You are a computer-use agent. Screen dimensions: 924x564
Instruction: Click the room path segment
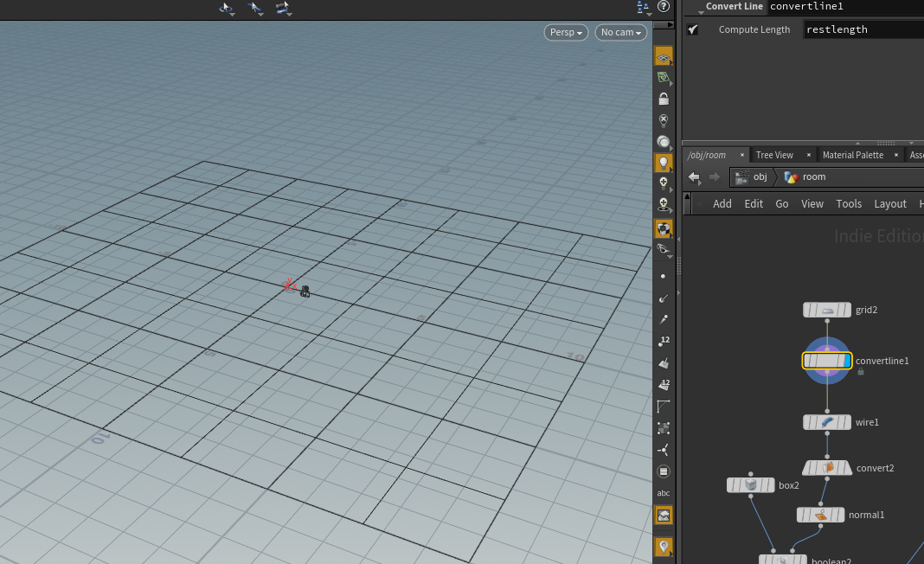coord(805,176)
